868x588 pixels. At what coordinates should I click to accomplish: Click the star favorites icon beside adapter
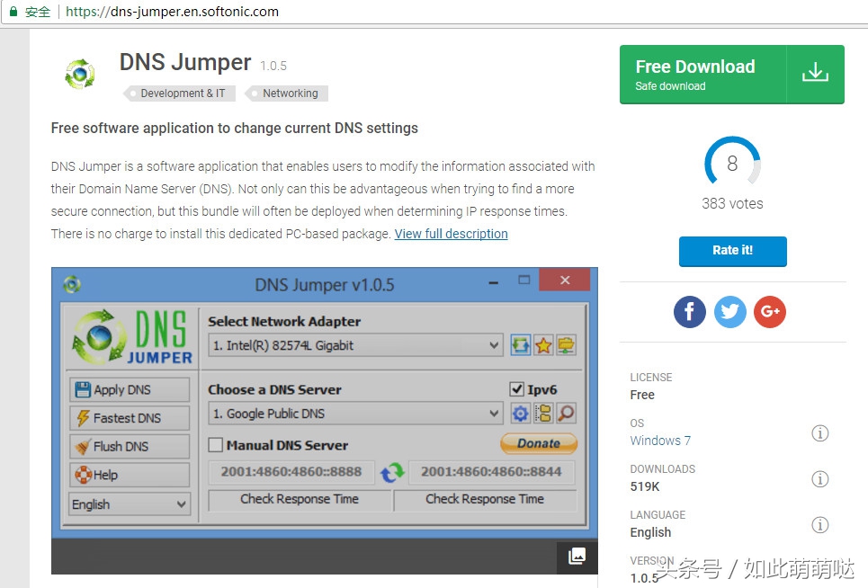pyautogui.click(x=543, y=346)
